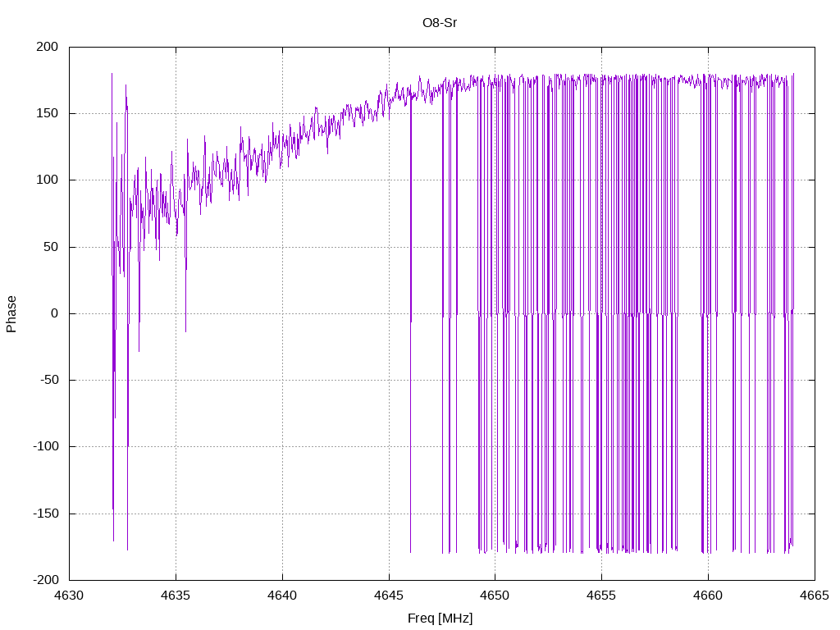Click the plot title O8-Sr
The image size is (840, 630).
440,23
